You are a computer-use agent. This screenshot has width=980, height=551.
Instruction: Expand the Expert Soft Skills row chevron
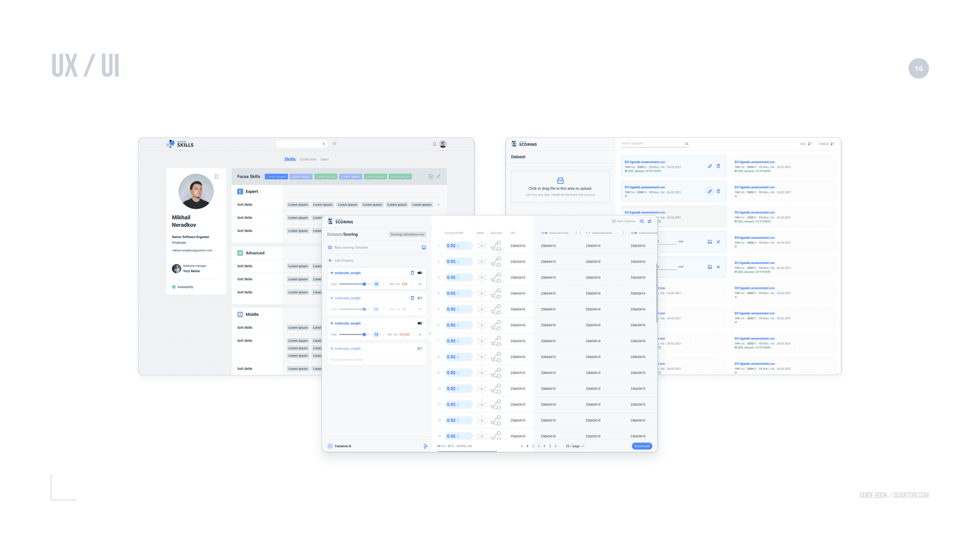click(439, 205)
